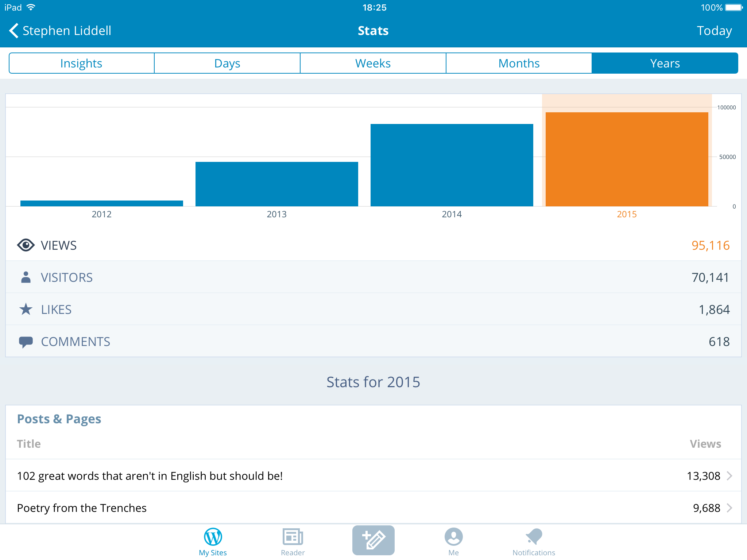Switch to the Insights tab
Screen dimensions: 747x560
[x=81, y=63]
